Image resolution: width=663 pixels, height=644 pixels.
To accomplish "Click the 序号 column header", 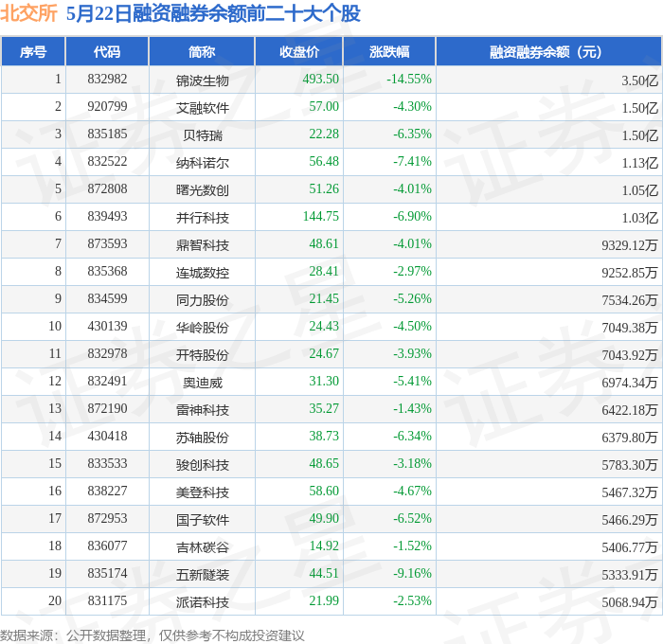I will (33, 52).
